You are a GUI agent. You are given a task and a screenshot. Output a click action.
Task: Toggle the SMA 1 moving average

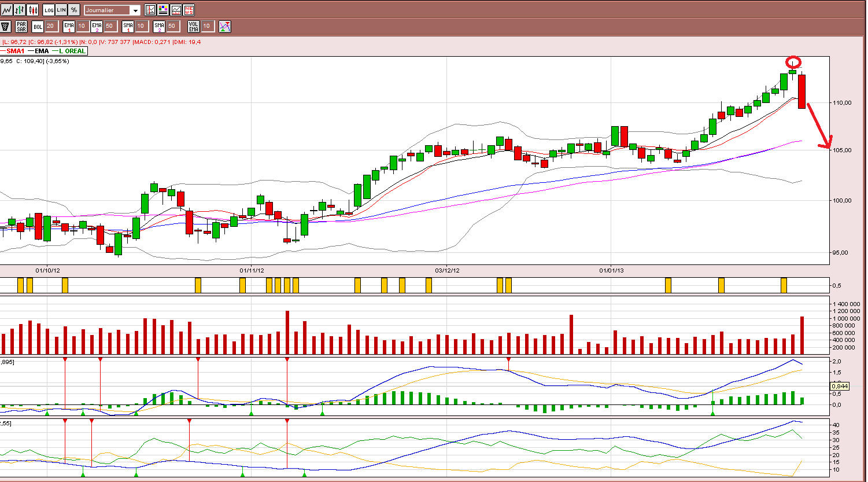tap(128, 27)
